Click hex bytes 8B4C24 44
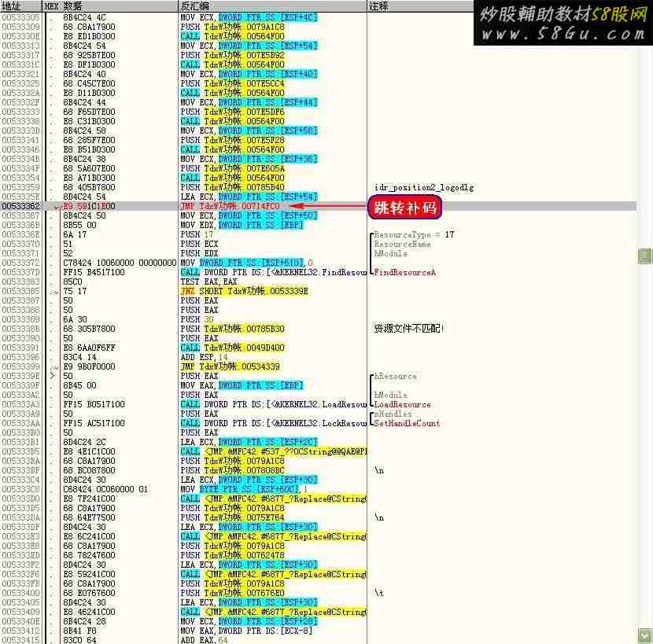The image size is (653, 644). 84,102
